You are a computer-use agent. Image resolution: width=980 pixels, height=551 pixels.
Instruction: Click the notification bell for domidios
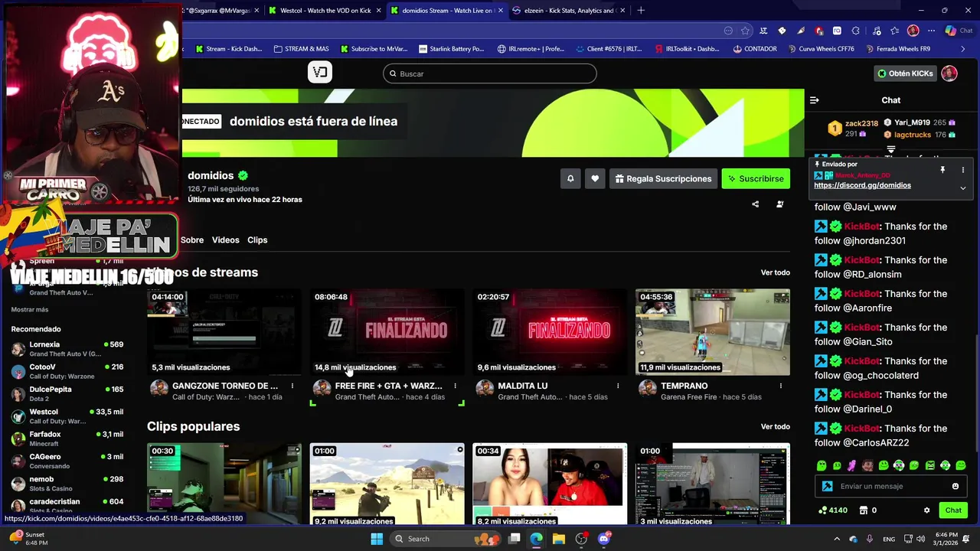coord(570,178)
